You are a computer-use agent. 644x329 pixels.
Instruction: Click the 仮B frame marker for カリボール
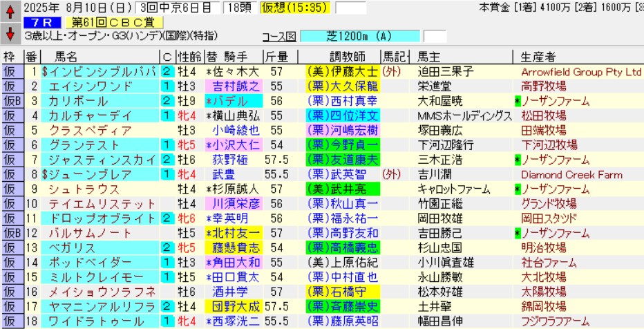(10, 101)
